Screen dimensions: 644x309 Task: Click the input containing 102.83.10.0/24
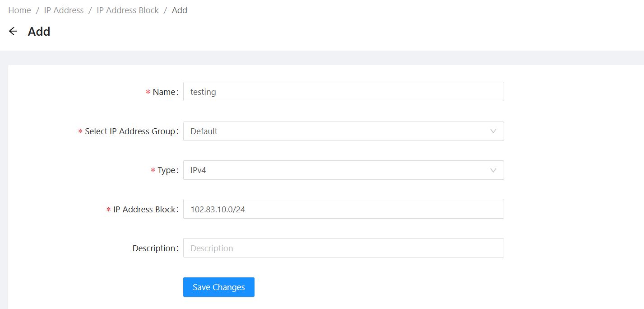point(343,209)
